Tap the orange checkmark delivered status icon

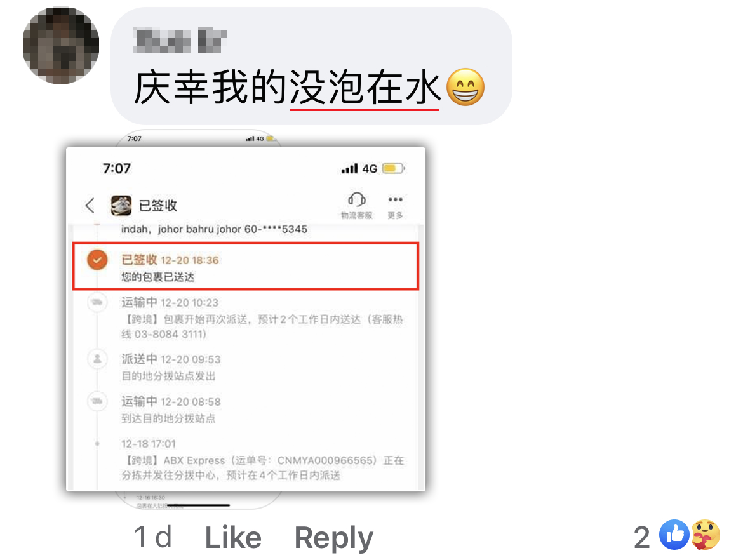coord(97,260)
